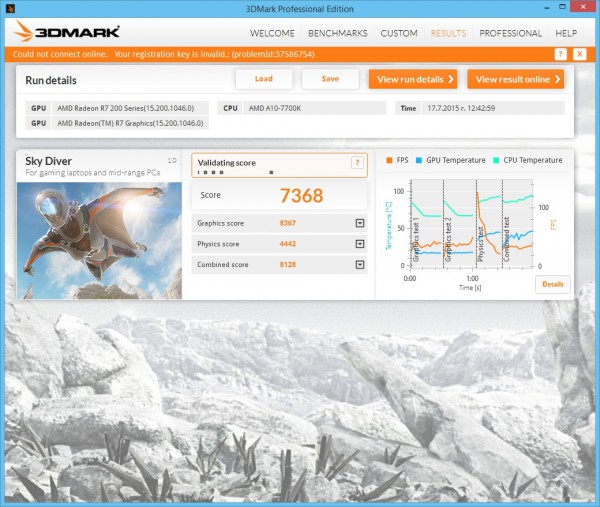Screen dimensions: 600x507
Task: Click 'For gaming laptops and mid-range PCs' subtitle
Action: click(x=93, y=173)
